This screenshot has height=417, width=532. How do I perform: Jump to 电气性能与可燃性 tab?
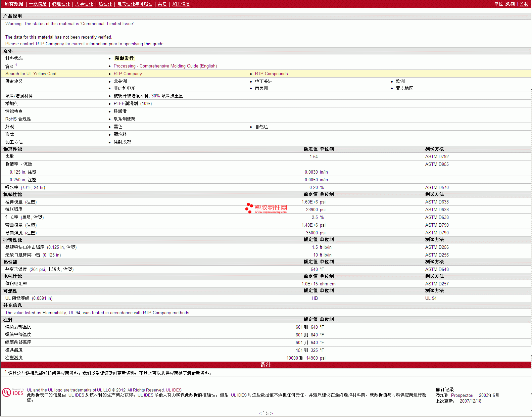click(x=135, y=4)
